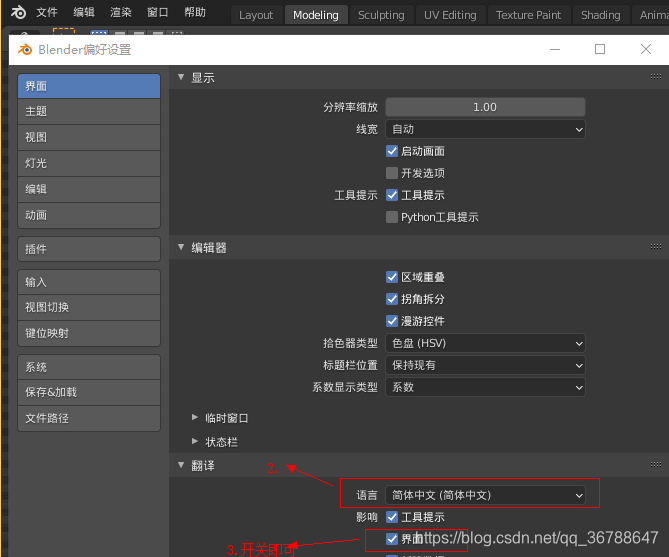Screen dimensions: 669x557
Task: Open the 语言 dropdown
Action: (x=485, y=496)
